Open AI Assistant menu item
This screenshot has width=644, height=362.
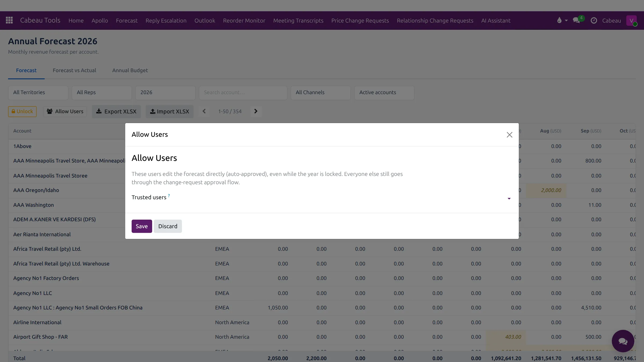tap(496, 20)
